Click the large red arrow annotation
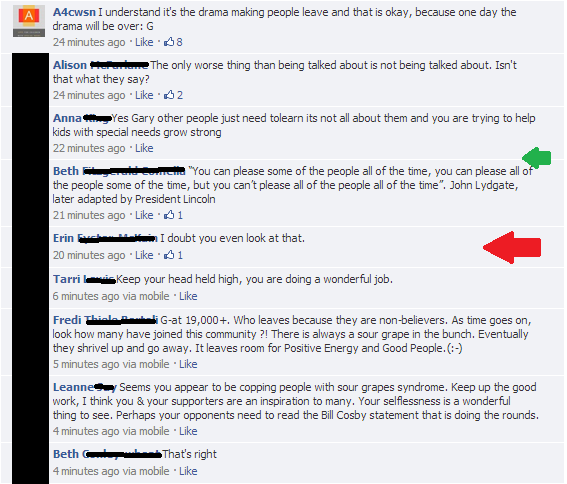The width and height of the screenshot is (567, 484). click(512, 247)
